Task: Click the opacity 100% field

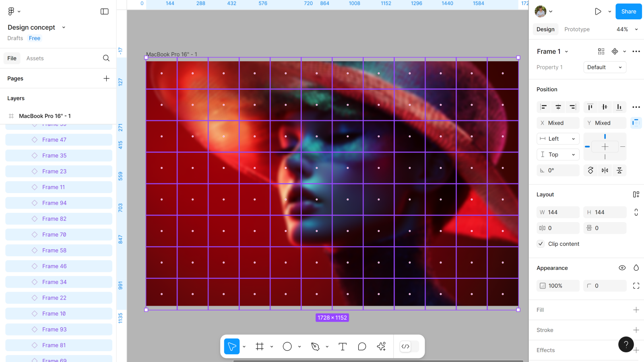Action: click(558, 286)
